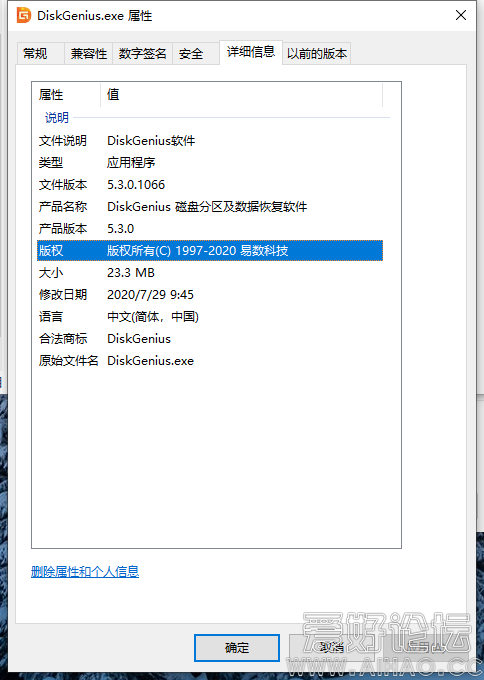Image resolution: width=484 pixels, height=680 pixels.
Task: Select the 文件说明 row
Action: 210,141
